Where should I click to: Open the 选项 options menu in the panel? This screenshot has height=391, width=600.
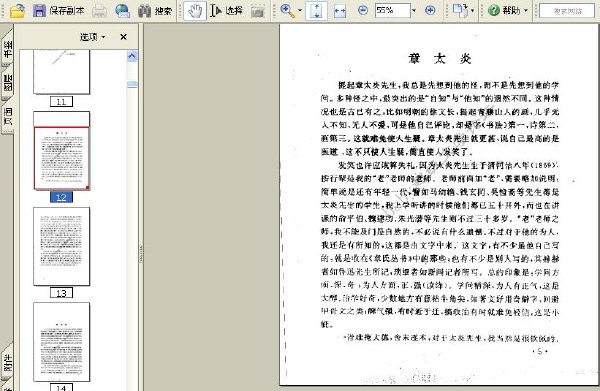click(x=92, y=37)
